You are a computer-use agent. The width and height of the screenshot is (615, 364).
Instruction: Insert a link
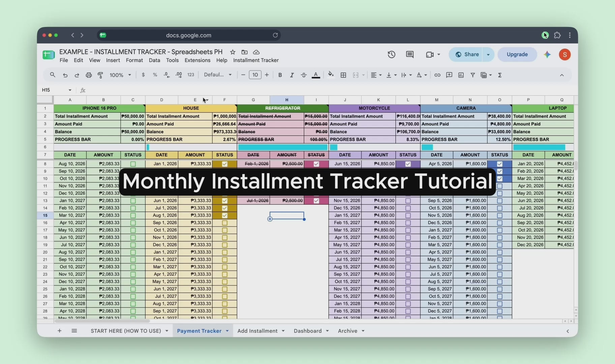[x=437, y=75]
